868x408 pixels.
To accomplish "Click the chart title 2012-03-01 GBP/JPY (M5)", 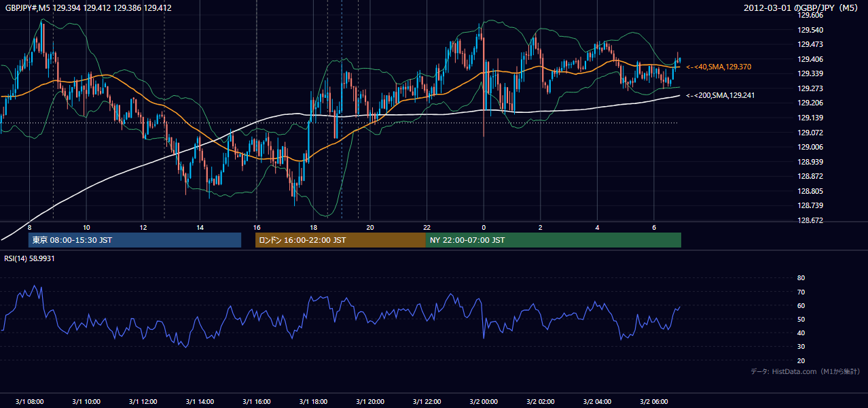I will coord(802,8).
